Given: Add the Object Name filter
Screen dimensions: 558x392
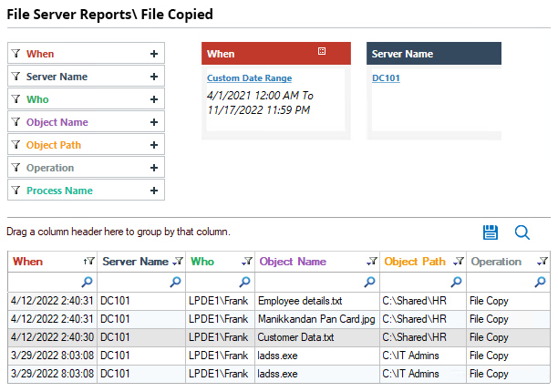Looking at the screenshot, I should click(x=154, y=122).
